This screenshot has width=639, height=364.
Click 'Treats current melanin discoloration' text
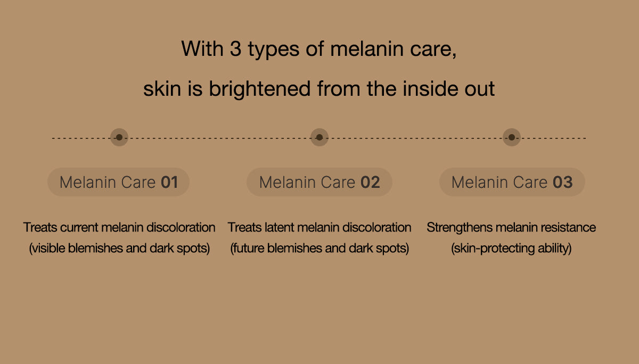pos(119,227)
